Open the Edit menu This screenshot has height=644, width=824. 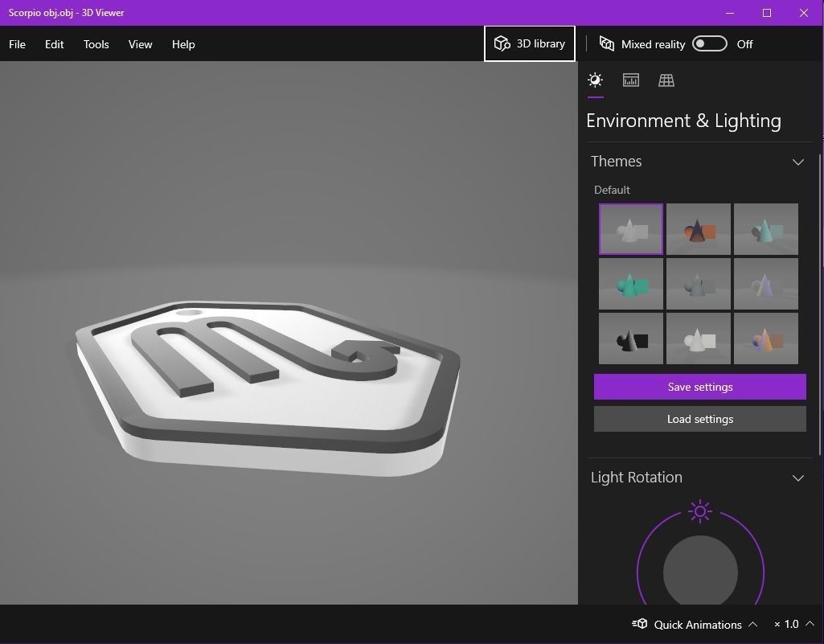[x=54, y=44]
